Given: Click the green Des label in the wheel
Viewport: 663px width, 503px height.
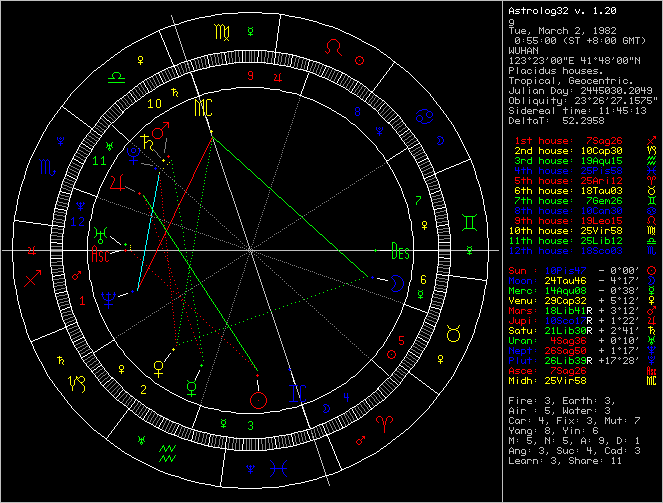Looking at the screenshot, I should pos(401,249).
